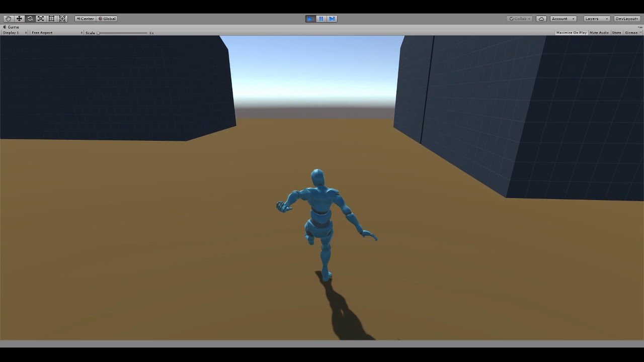The height and width of the screenshot is (362, 644).
Task: Toggle Global handle rotation button
Action: [107, 19]
